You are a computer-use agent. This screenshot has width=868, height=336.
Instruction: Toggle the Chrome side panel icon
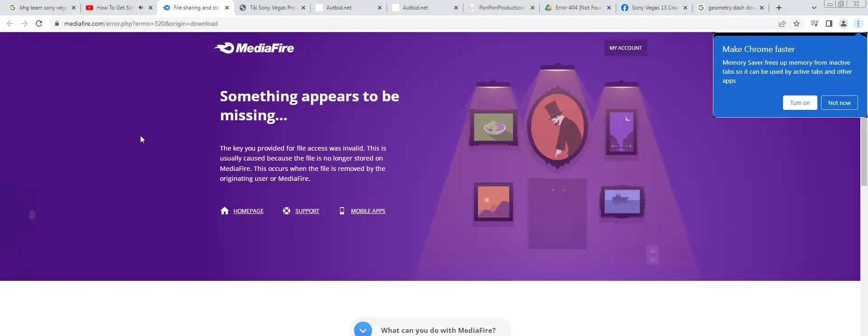pyautogui.click(x=829, y=24)
